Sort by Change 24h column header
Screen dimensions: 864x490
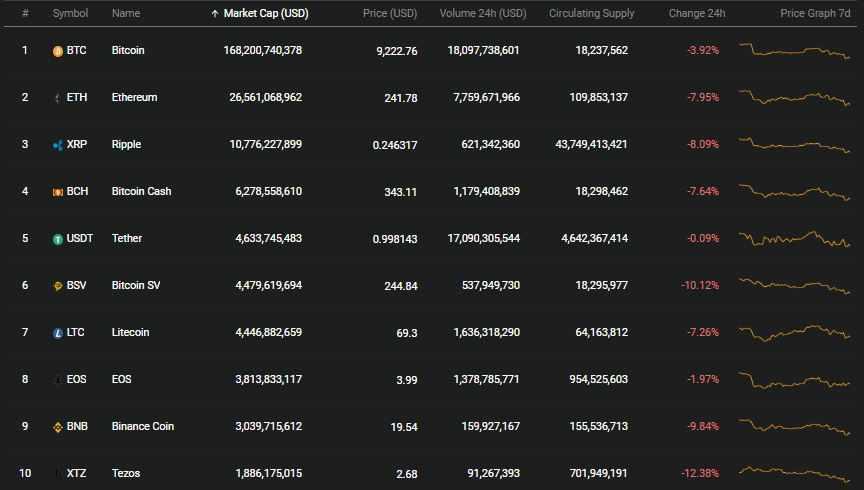pos(697,13)
